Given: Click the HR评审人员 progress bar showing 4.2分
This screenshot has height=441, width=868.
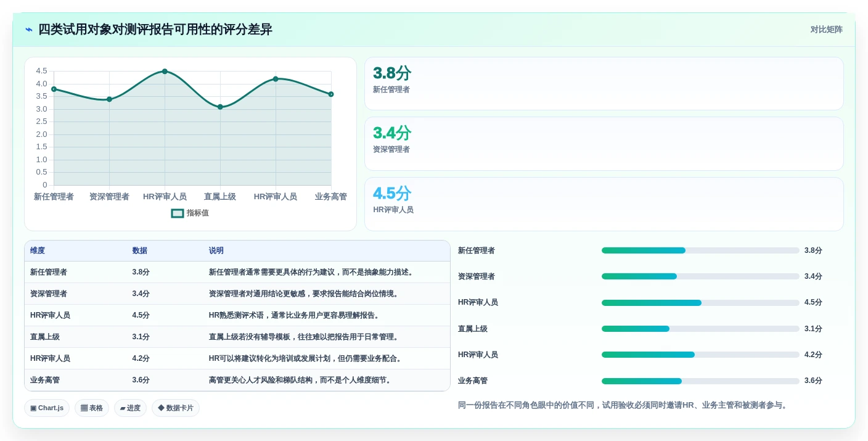Looking at the screenshot, I should (x=700, y=355).
